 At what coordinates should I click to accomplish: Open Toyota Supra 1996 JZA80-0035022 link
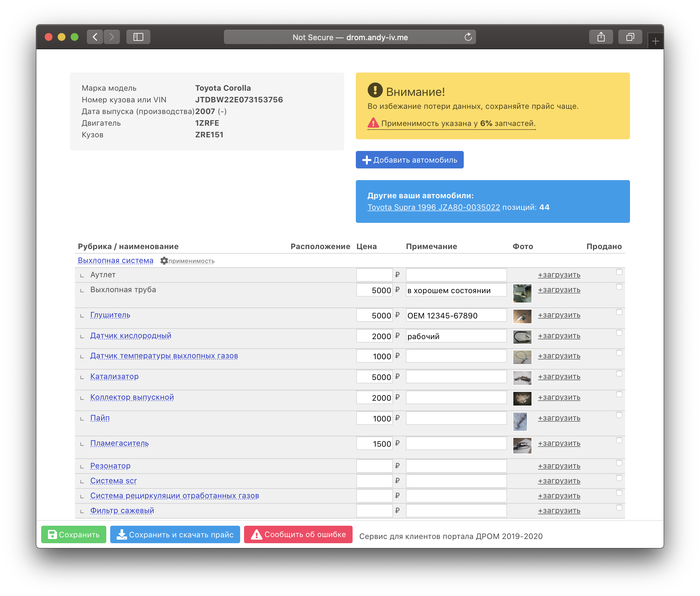(x=433, y=207)
